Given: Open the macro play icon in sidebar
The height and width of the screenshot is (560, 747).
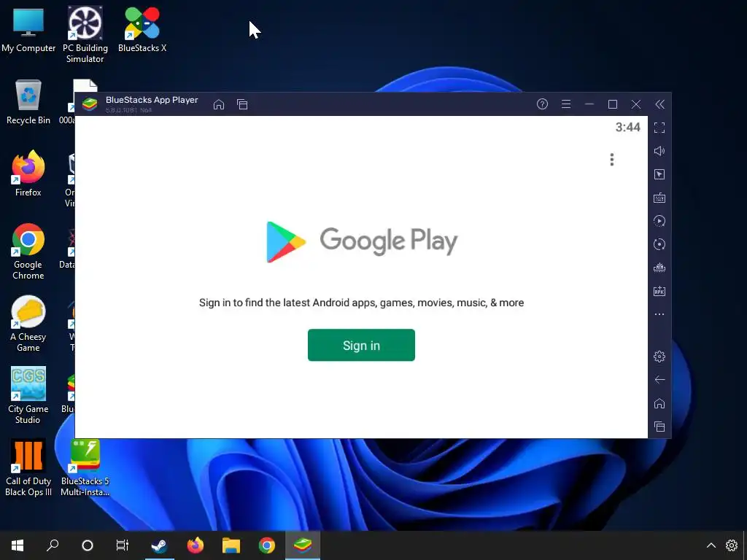Looking at the screenshot, I should pyautogui.click(x=659, y=221).
